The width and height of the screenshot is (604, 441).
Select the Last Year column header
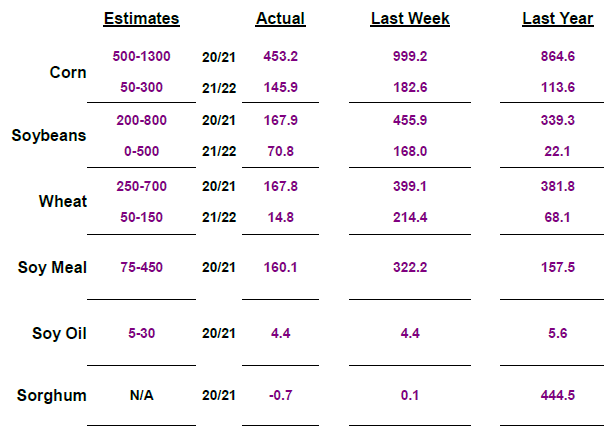[x=557, y=18]
